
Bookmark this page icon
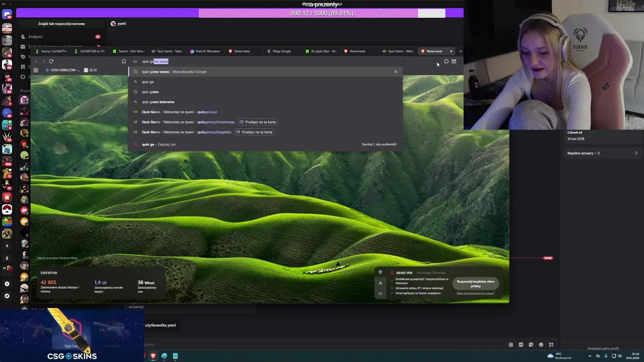click(123, 61)
